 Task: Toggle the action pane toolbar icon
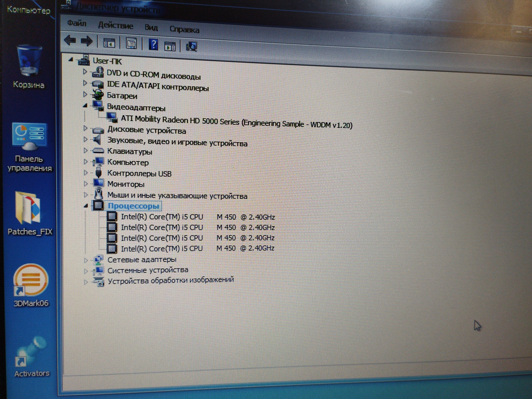pyautogui.click(x=170, y=46)
